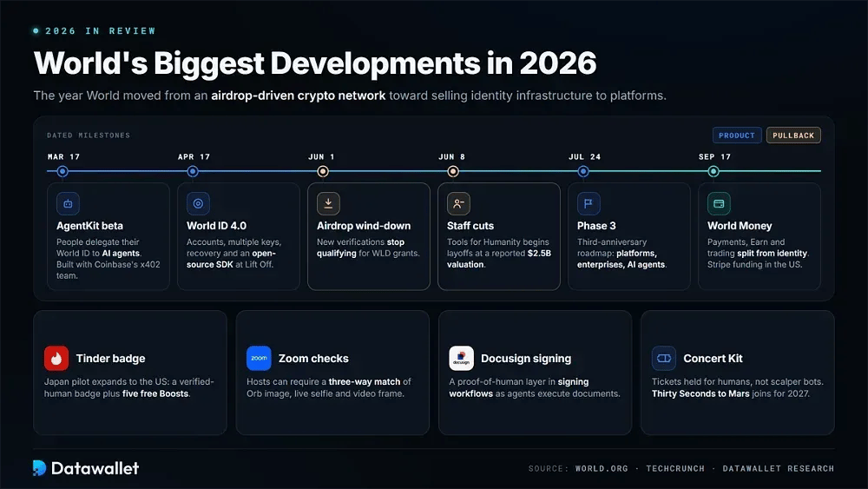The image size is (868, 489).
Task: Click the main headline 'World's Biggest Developments in 2026'
Action: point(315,63)
